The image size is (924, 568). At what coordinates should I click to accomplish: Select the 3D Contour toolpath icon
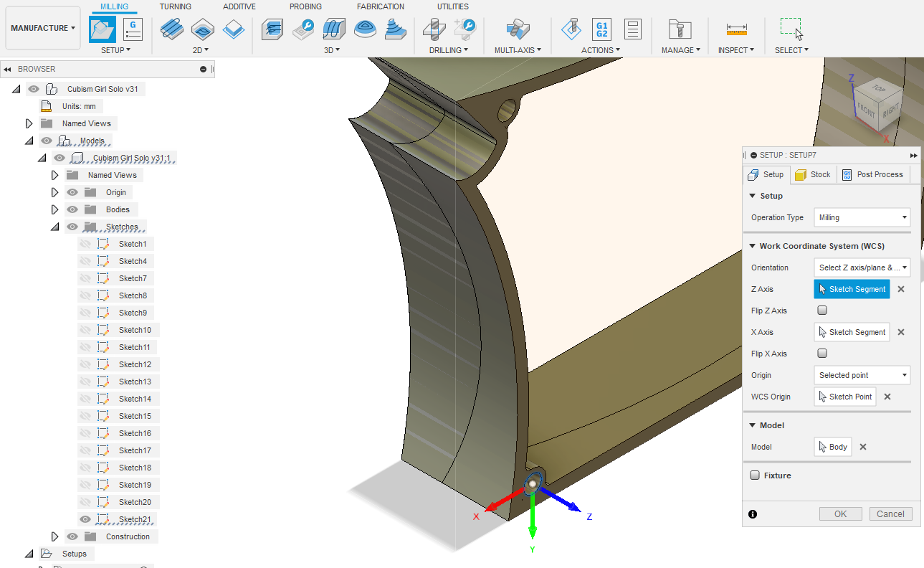[x=366, y=29]
